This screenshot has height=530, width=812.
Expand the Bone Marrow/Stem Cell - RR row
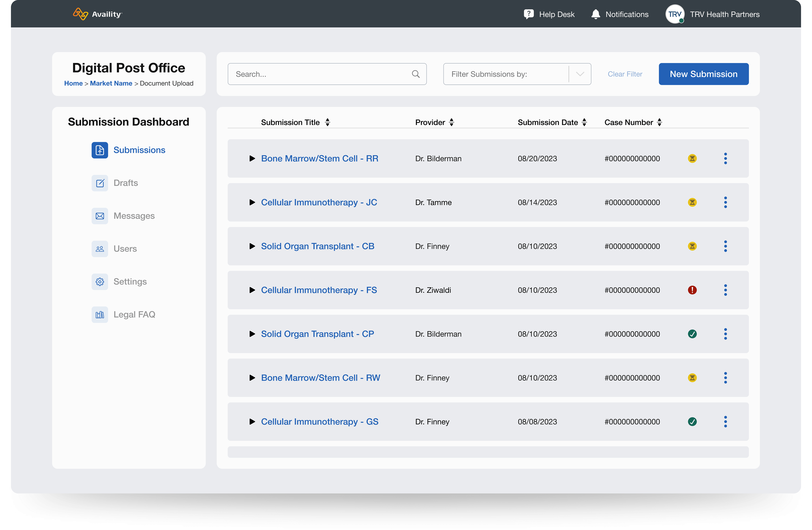(x=252, y=158)
